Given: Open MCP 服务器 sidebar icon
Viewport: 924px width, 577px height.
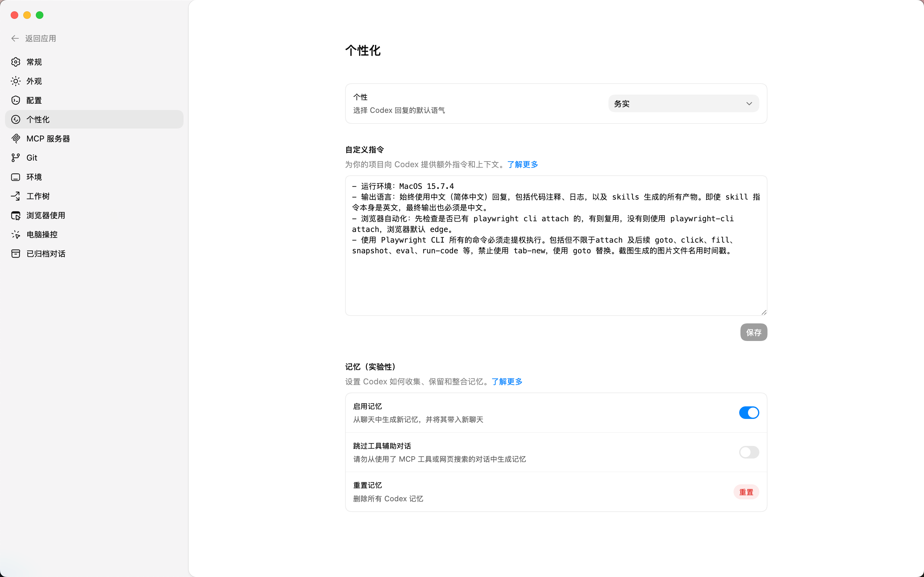Looking at the screenshot, I should (x=16, y=139).
